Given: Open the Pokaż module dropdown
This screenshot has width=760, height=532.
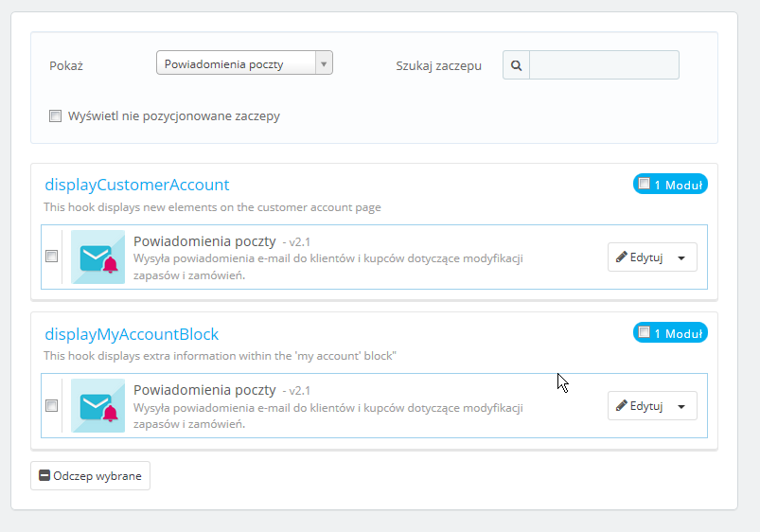Looking at the screenshot, I should pyautogui.click(x=244, y=64).
